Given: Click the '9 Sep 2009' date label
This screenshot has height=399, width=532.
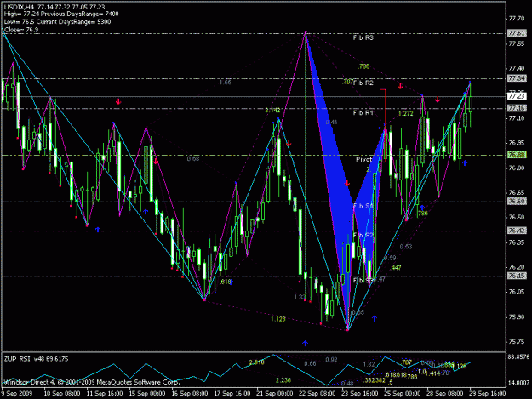Looking at the screenshot, I should 17,394.
